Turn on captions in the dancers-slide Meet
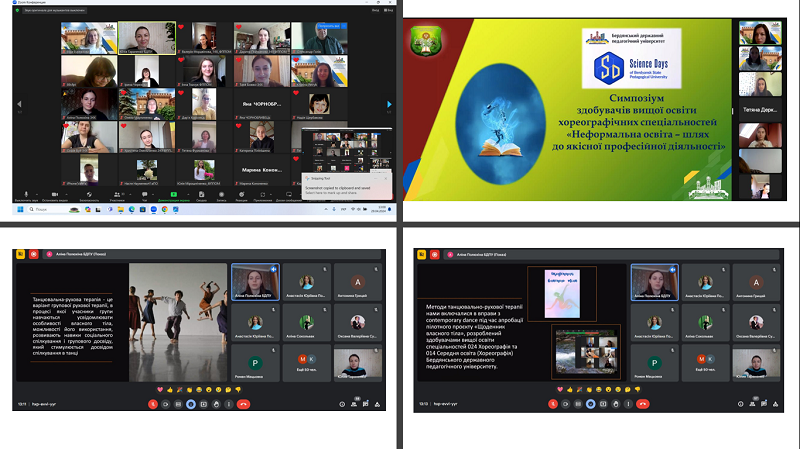Image resolution: width=800 pixels, height=449 pixels. (x=177, y=403)
